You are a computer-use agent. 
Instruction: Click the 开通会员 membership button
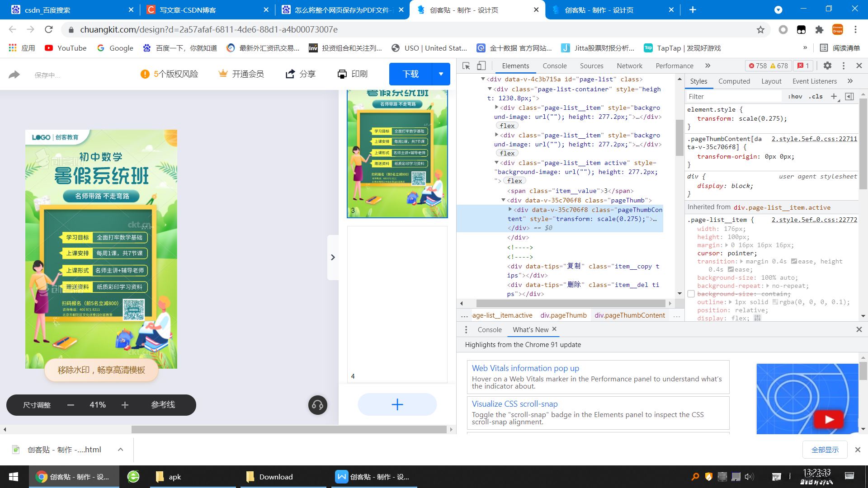pyautogui.click(x=241, y=74)
